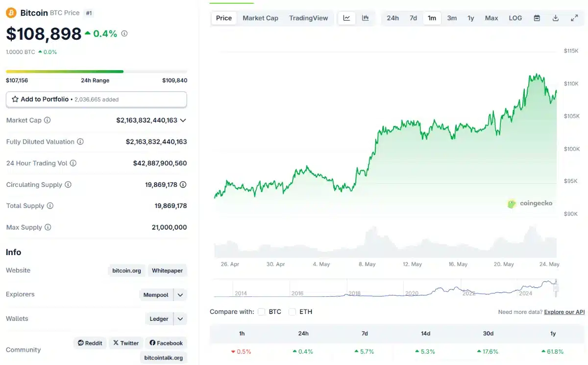
Task: Open Max Supply info icon
Action: coord(48,228)
